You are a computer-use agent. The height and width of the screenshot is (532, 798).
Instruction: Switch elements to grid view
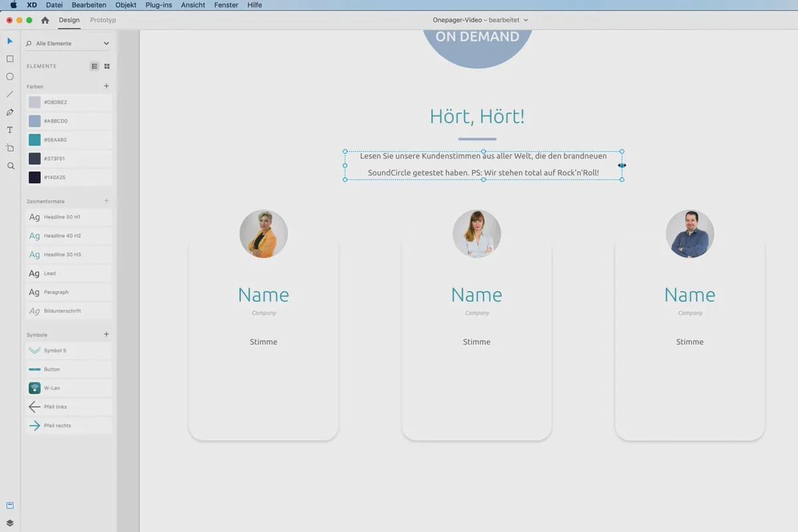pos(107,66)
